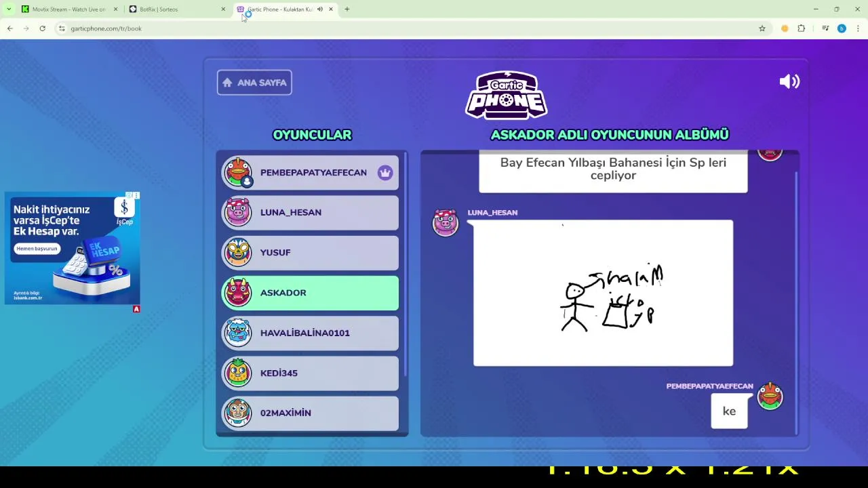
Task: Click the OYUNCULAR heading
Action: tap(312, 135)
